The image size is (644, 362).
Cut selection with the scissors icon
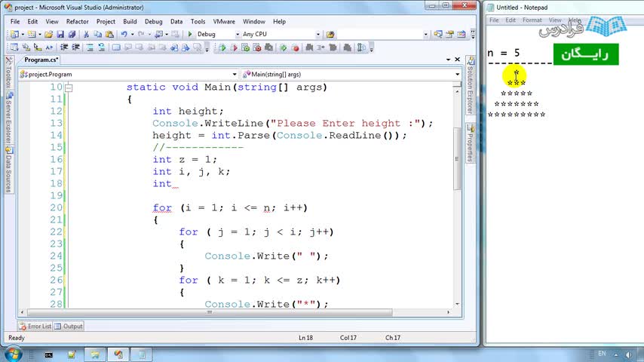click(x=86, y=35)
